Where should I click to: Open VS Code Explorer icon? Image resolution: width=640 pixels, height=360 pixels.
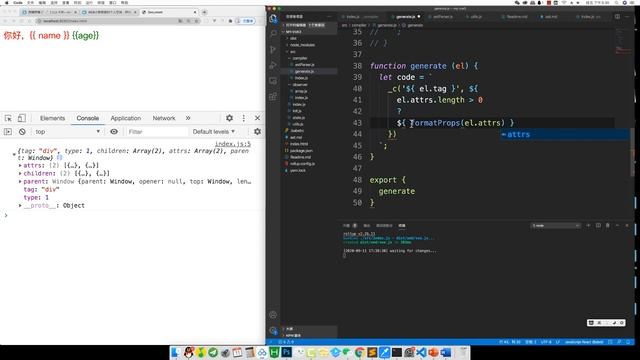click(273, 18)
